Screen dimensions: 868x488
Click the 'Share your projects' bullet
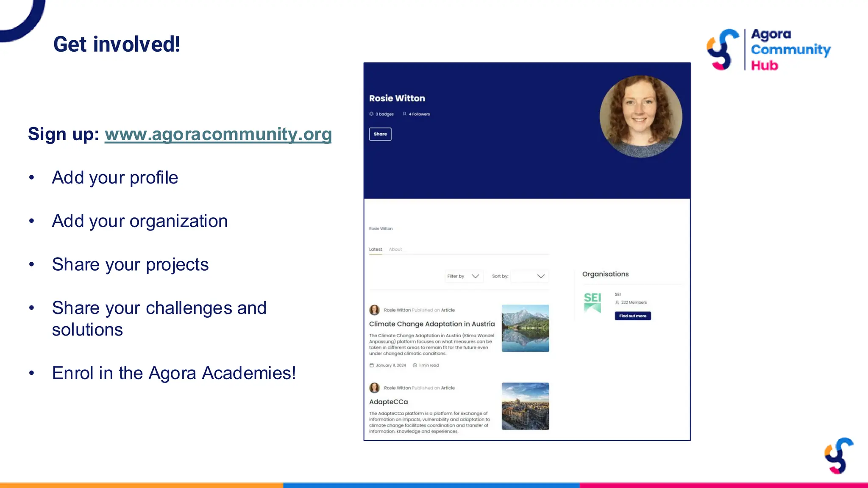click(x=130, y=265)
